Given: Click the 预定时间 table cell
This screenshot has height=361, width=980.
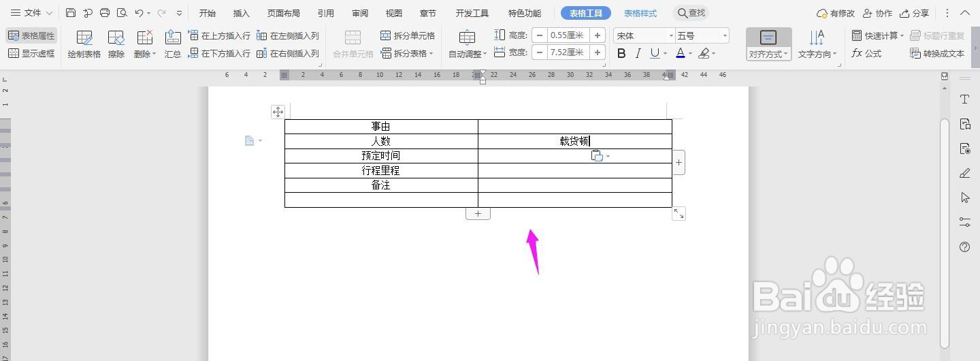Looking at the screenshot, I should [381, 156].
